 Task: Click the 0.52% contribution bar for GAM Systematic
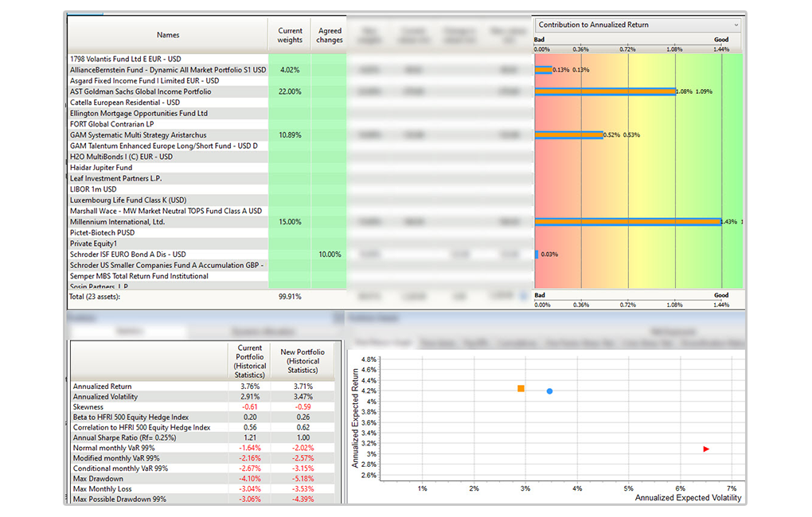click(x=568, y=135)
